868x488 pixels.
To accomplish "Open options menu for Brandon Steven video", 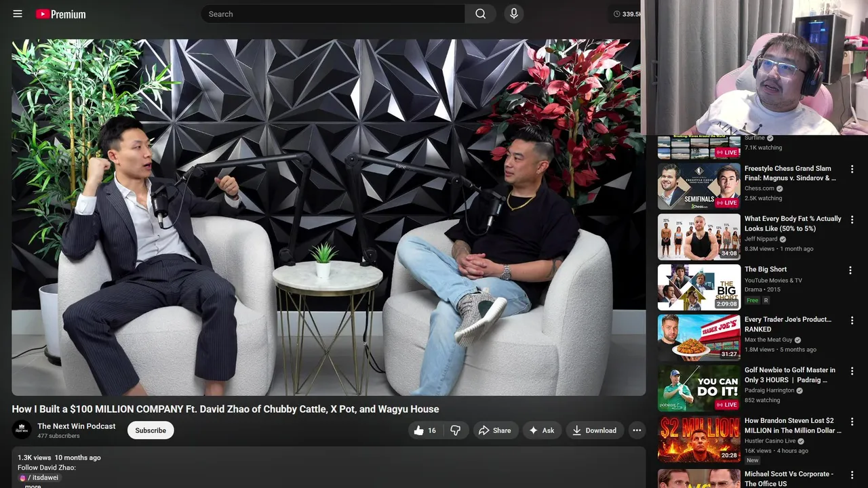I will click(x=852, y=422).
